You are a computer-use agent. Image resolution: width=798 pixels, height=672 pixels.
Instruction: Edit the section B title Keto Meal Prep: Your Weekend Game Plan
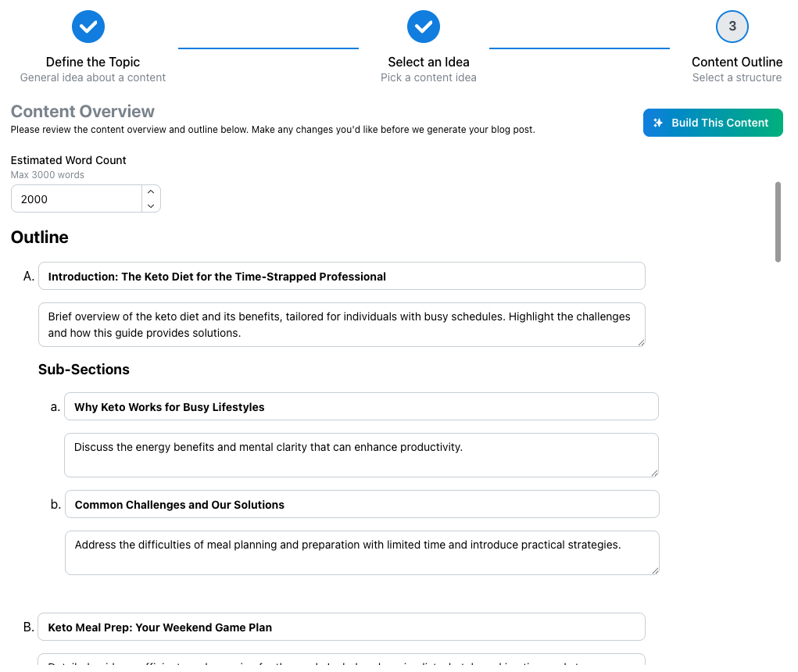point(342,627)
